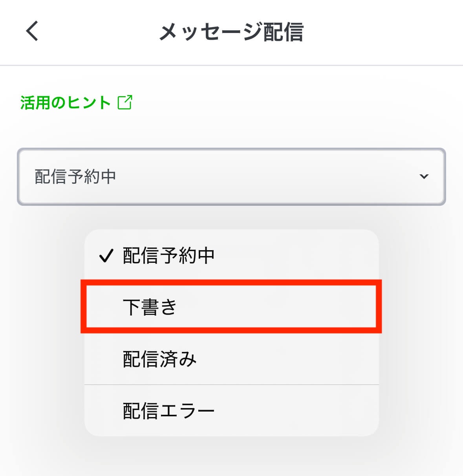Tap the back arrow in the header
463x476 pixels.
pos(32,31)
